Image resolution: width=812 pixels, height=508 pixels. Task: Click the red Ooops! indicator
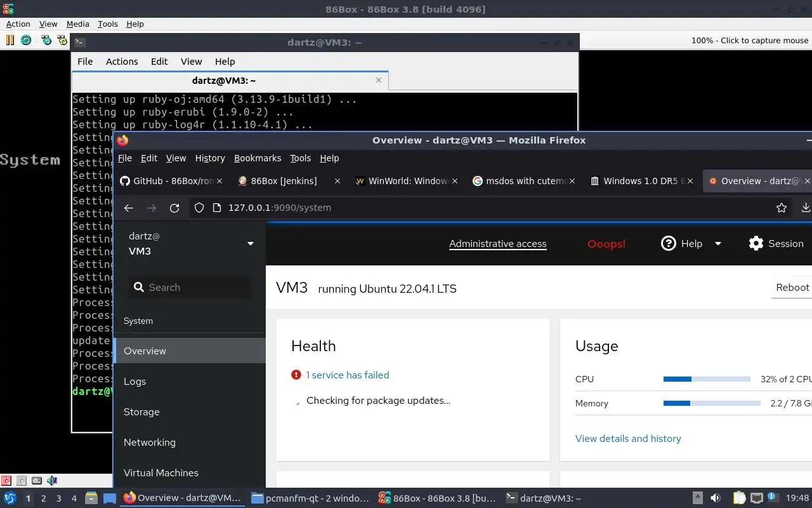(606, 244)
